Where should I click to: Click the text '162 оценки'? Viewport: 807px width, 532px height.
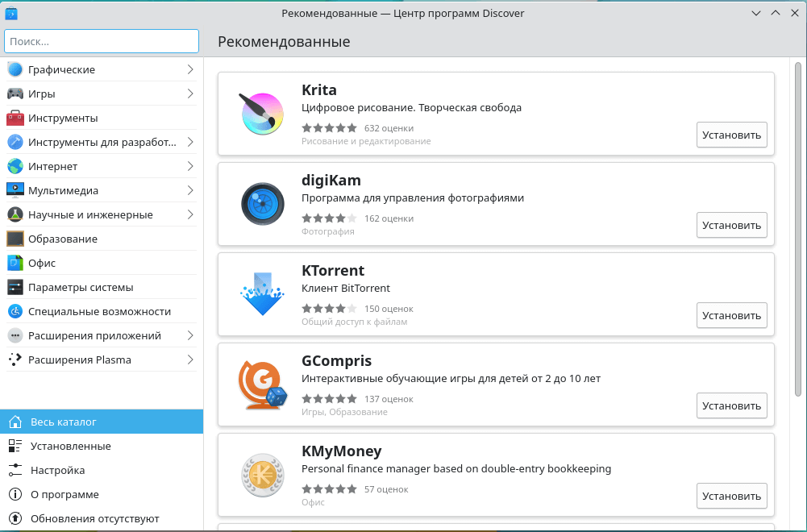(389, 218)
